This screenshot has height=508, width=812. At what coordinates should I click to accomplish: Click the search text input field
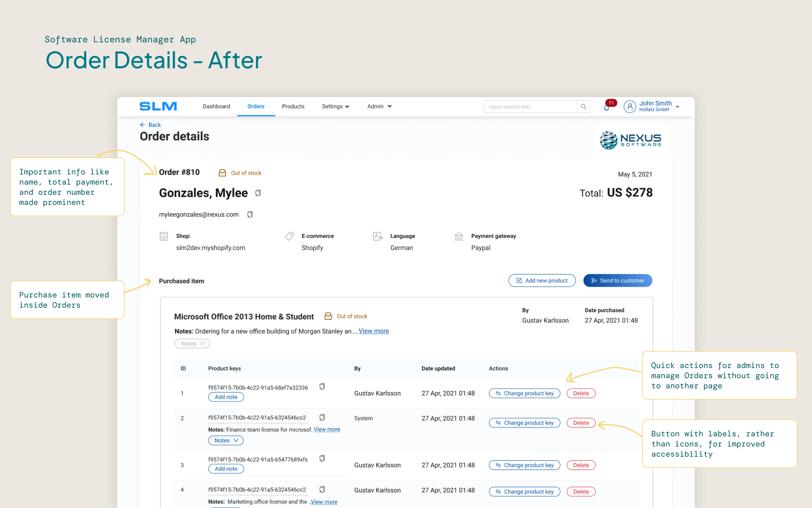(x=531, y=106)
